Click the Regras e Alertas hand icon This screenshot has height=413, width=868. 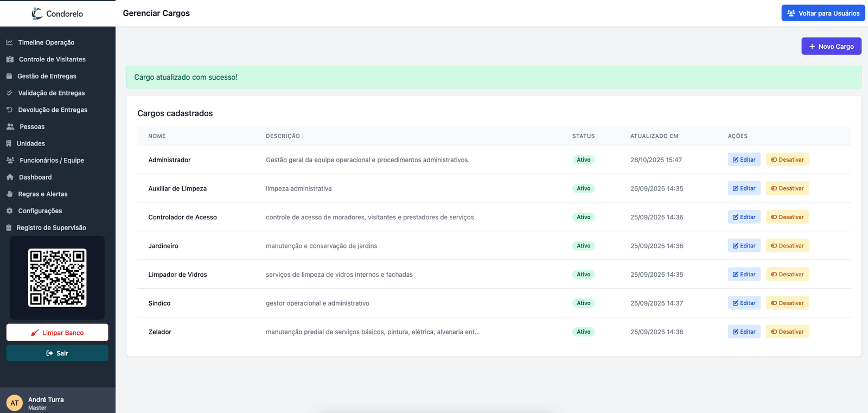coord(9,194)
